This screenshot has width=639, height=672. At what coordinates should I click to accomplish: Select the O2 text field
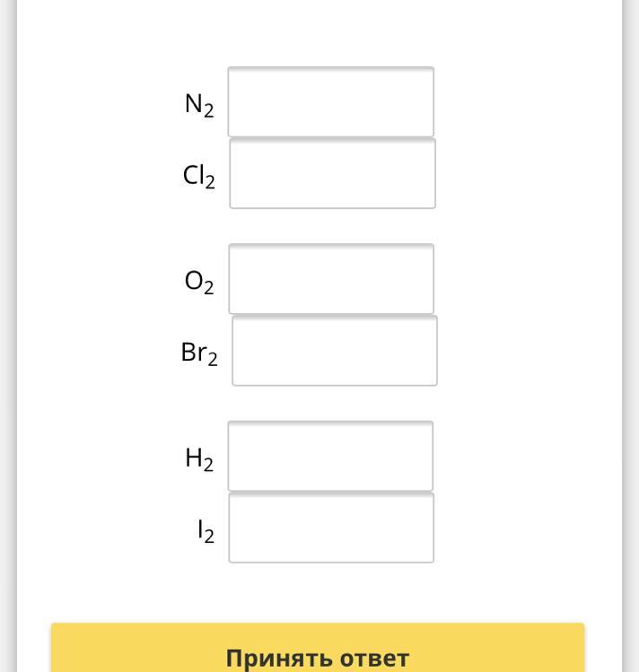(331, 279)
